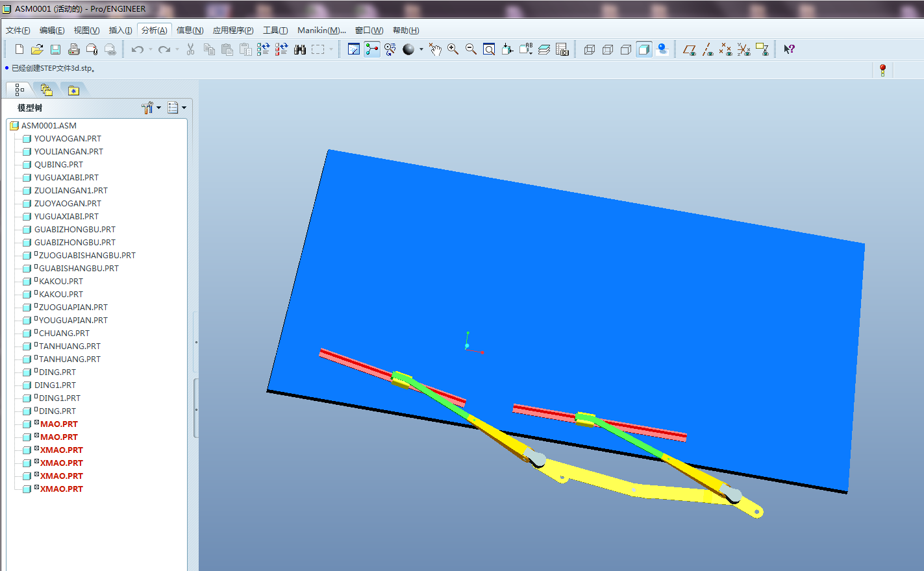Click the Repaint screen icon
Viewport: 924px width, 571px height.
point(354,49)
